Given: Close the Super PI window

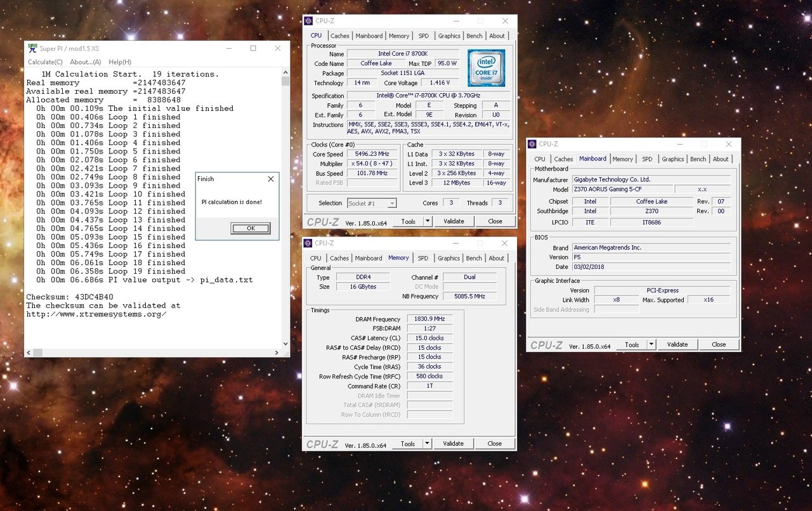Looking at the screenshot, I should 278,48.
